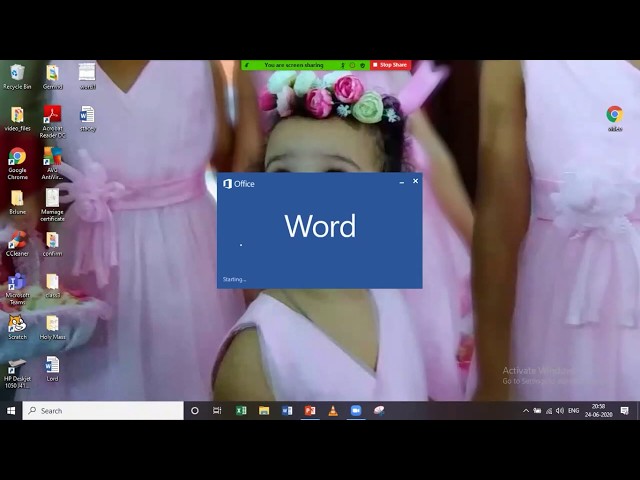
Task: Launch Scratch from the desktop
Action: tap(17, 327)
